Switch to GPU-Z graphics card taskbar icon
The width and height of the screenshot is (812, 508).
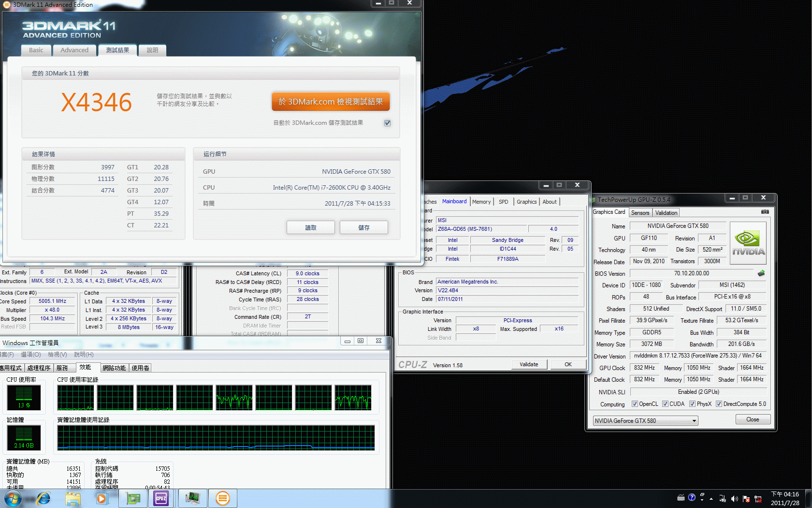pos(133,498)
